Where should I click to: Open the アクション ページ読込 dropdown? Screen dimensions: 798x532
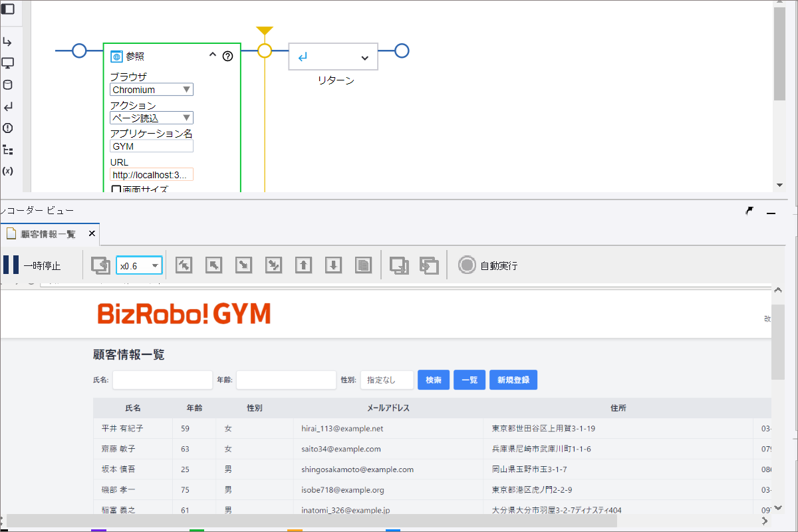click(x=152, y=118)
